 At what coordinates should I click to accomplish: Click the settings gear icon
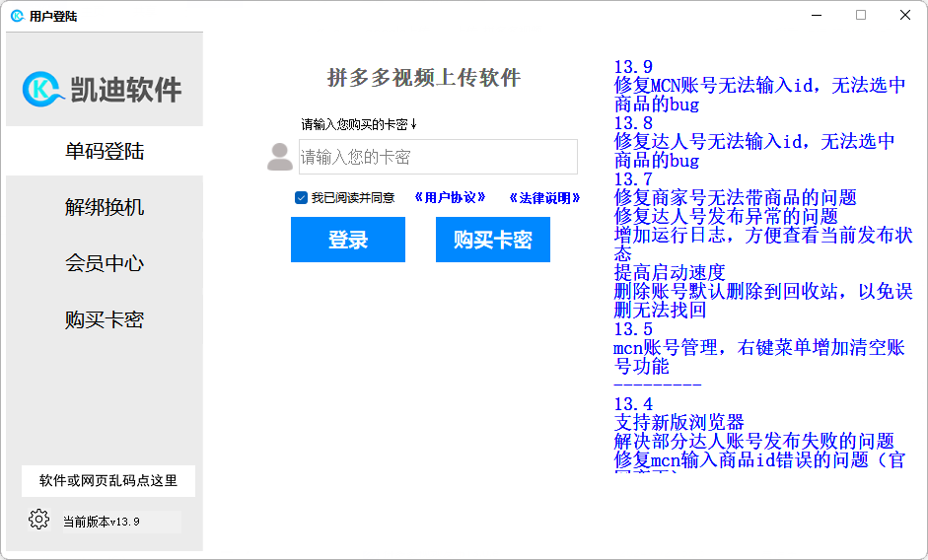[39, 520]
